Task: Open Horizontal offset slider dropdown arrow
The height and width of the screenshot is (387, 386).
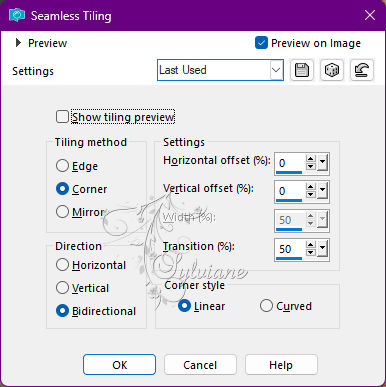Action: coord(322,163)
